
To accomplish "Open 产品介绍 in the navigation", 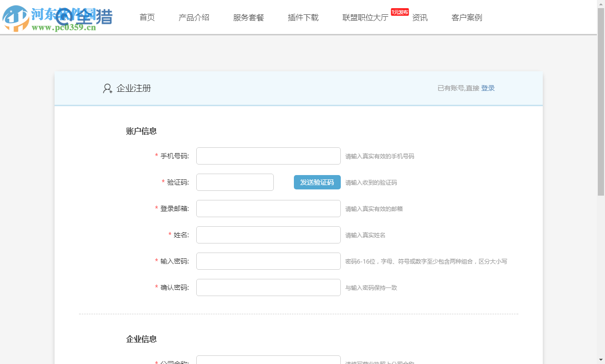I will tap(194, 18).
